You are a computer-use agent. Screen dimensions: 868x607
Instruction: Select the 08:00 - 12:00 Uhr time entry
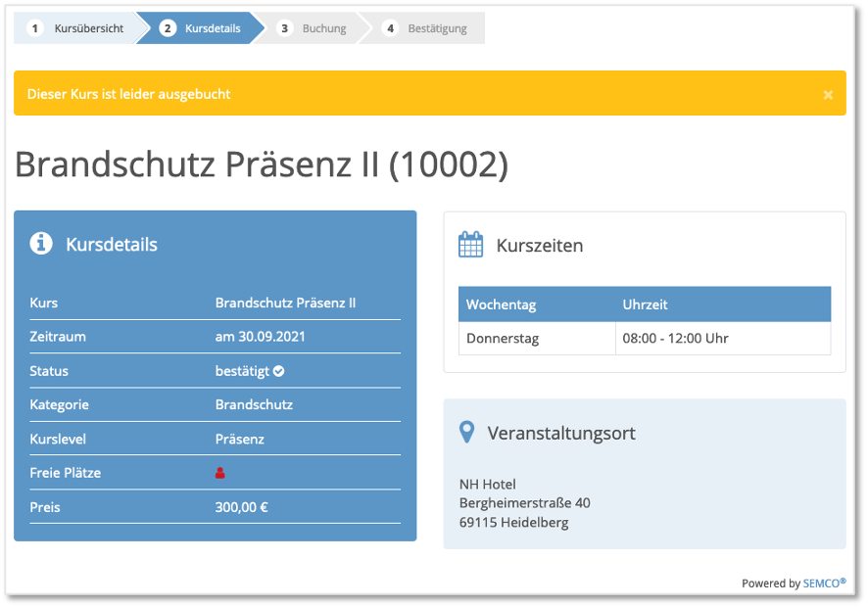tap(676, 339)
